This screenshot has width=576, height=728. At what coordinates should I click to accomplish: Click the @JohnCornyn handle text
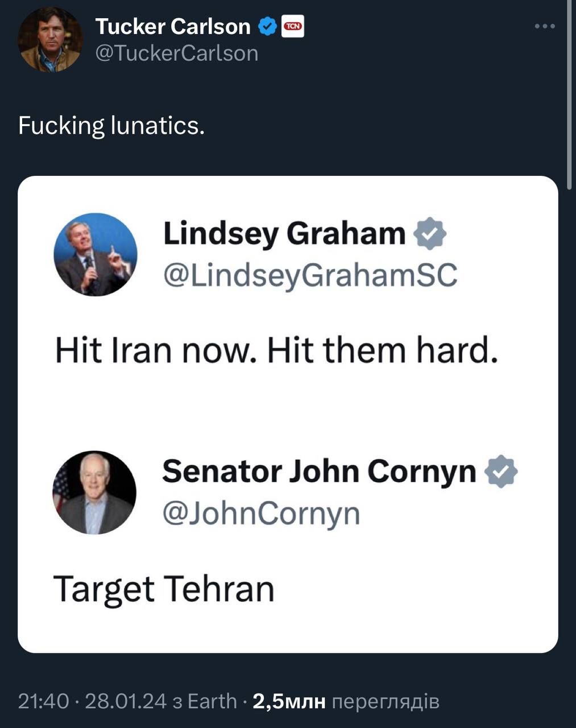click(261, 513)
